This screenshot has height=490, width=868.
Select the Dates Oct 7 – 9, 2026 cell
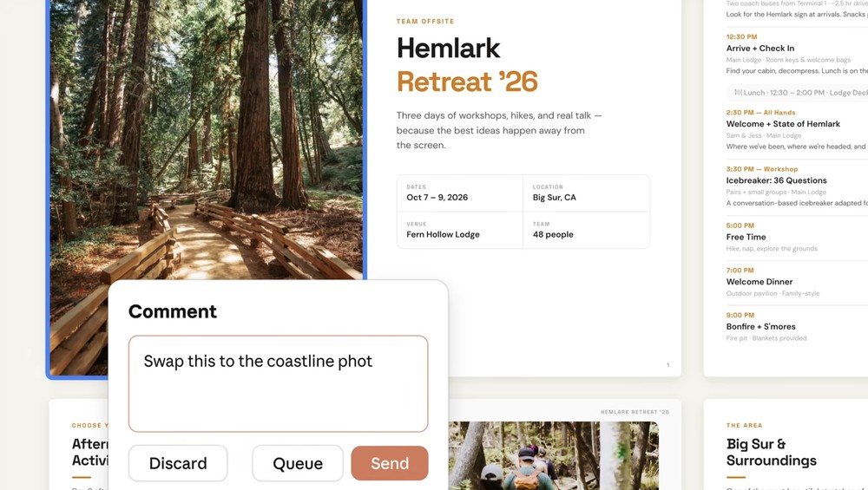pyautogui.click(x=459, y=193)
